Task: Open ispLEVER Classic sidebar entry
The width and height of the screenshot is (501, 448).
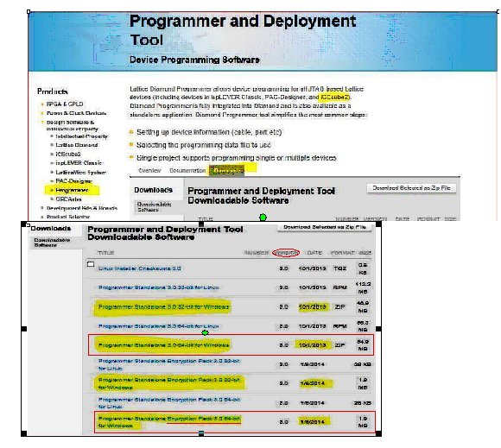Action: [x=79, y=163]
